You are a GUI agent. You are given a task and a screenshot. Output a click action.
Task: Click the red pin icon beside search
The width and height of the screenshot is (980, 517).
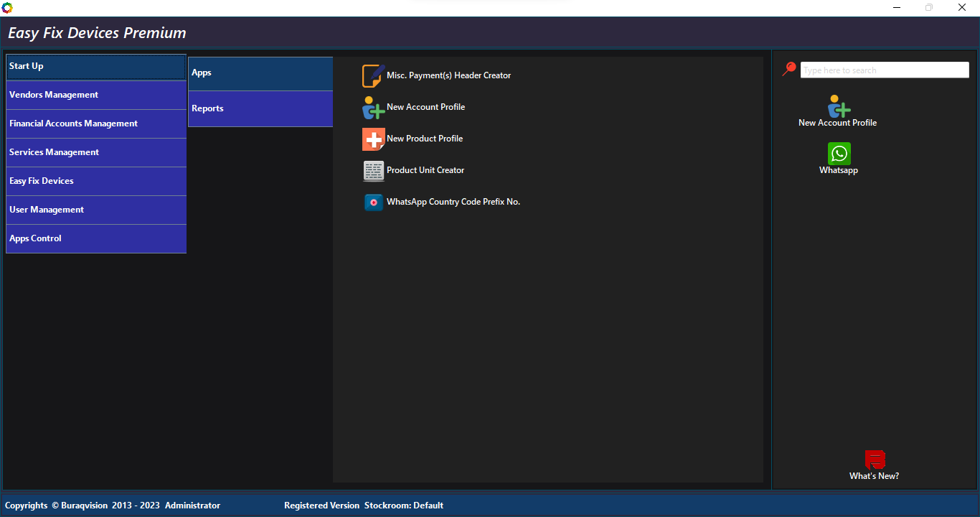click(x=789, y=69)
